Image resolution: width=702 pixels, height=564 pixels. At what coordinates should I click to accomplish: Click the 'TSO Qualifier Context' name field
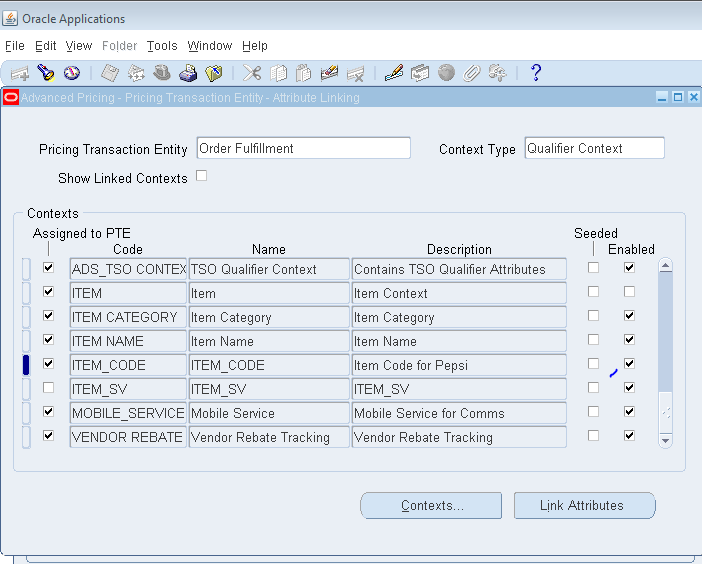(269, 269)
